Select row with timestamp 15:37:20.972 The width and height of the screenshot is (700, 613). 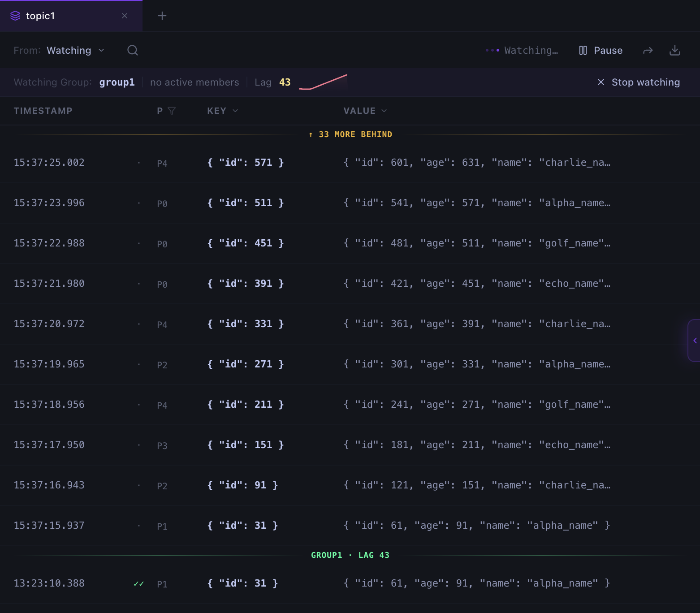point(350,324)
